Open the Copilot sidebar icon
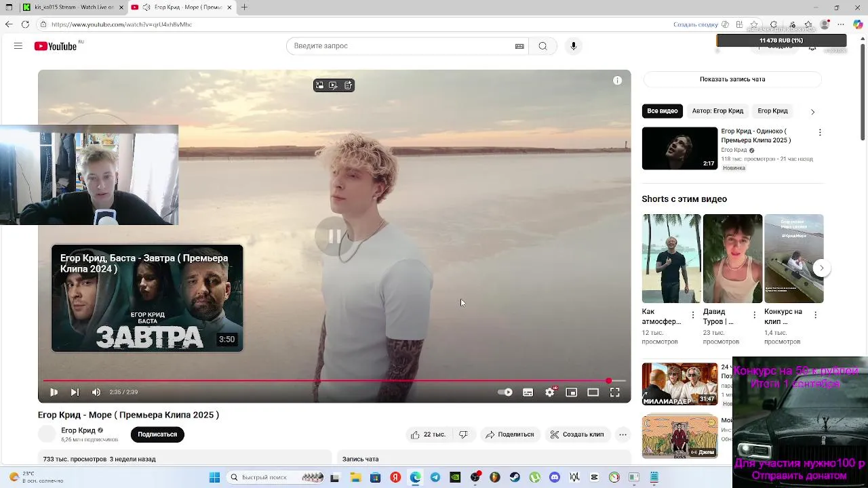 tap(858, 24)
